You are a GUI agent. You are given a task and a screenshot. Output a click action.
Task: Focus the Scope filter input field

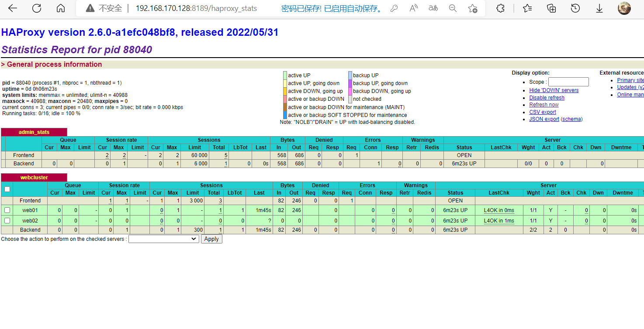pos(568,82)
